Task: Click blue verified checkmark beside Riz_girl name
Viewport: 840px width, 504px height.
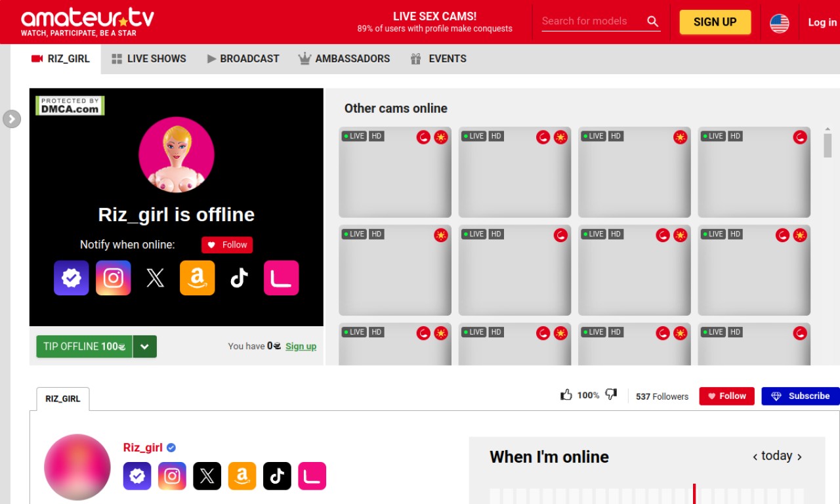Action: point(171,448)
